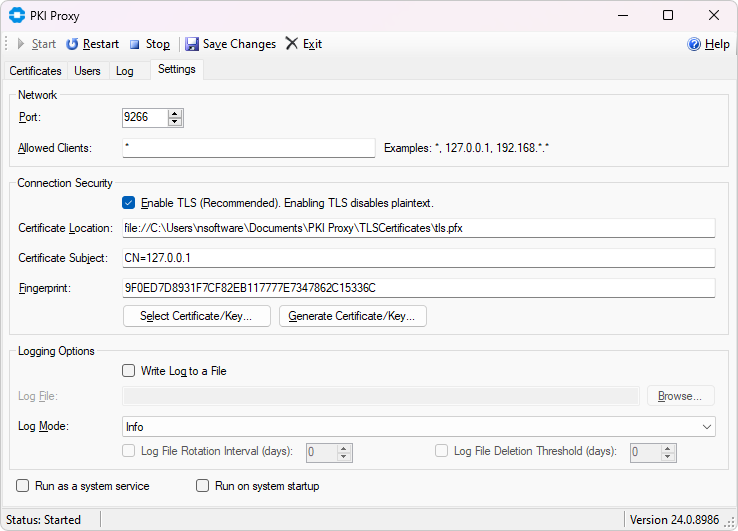Decrease the Port number with down arrow
This screenshot has width=738, height=531.
click(x=175, y=122)
